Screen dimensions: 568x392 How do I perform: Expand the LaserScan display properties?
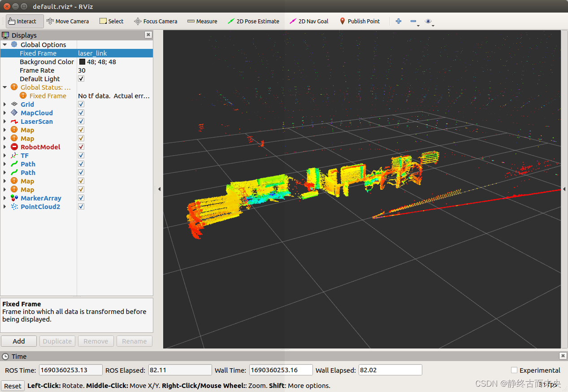coord(5,121)
